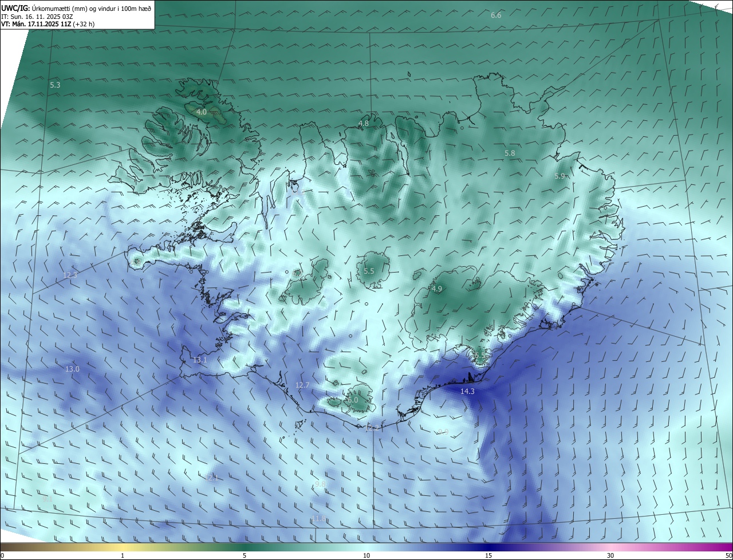Click the yellow colorbar segment above '1'
Screen dimensions: 733x560
(x=123, y=547)
